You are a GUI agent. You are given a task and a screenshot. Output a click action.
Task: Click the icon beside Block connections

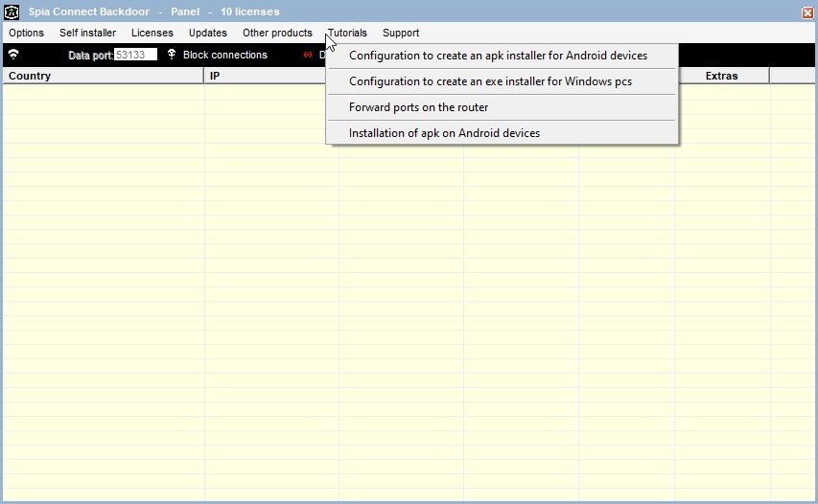tap(172, 55)
